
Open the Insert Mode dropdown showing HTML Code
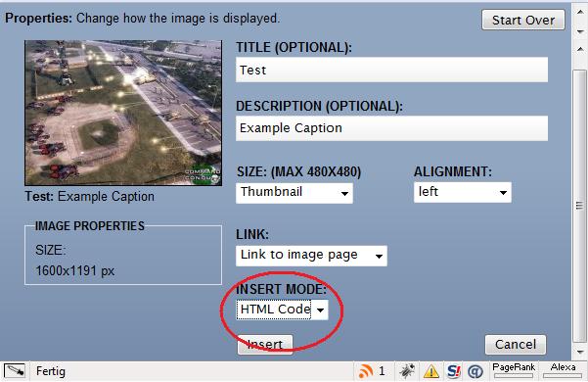(x=282, y=310)
